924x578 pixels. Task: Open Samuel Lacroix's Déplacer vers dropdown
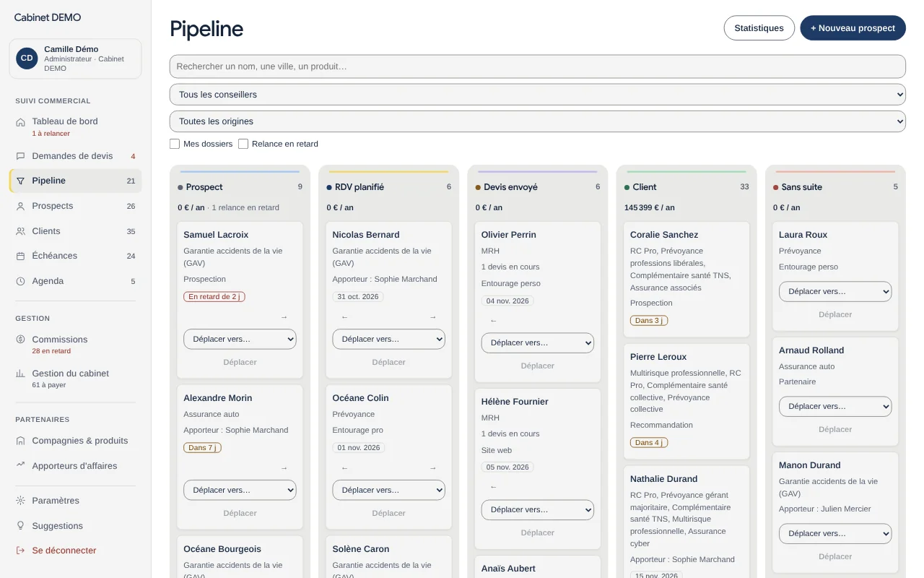(240, 339)
